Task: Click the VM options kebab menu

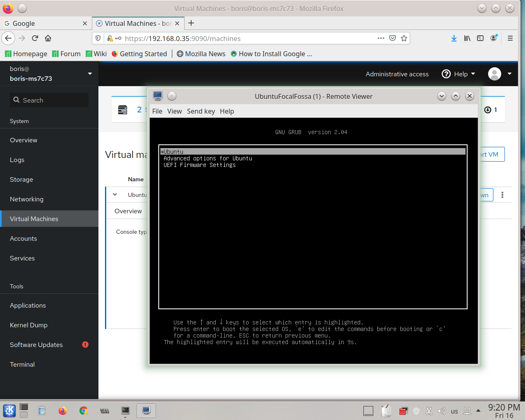Action: pos(502,194)
